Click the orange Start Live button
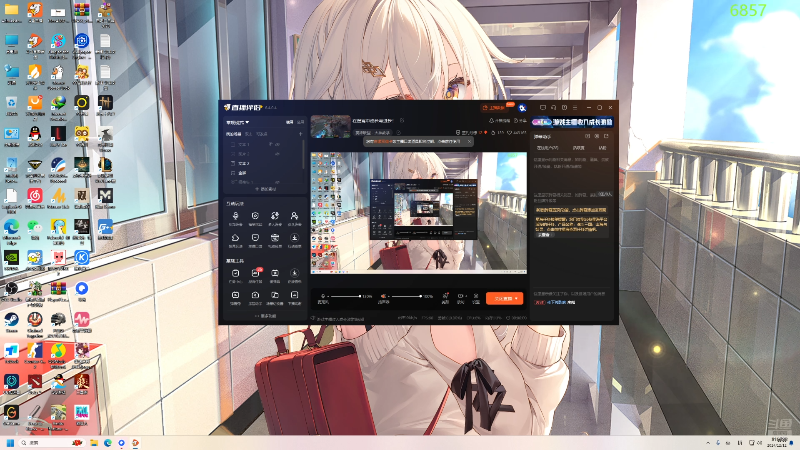The height and width of the screenshot is (450, 800). click(x=505, y=298)
